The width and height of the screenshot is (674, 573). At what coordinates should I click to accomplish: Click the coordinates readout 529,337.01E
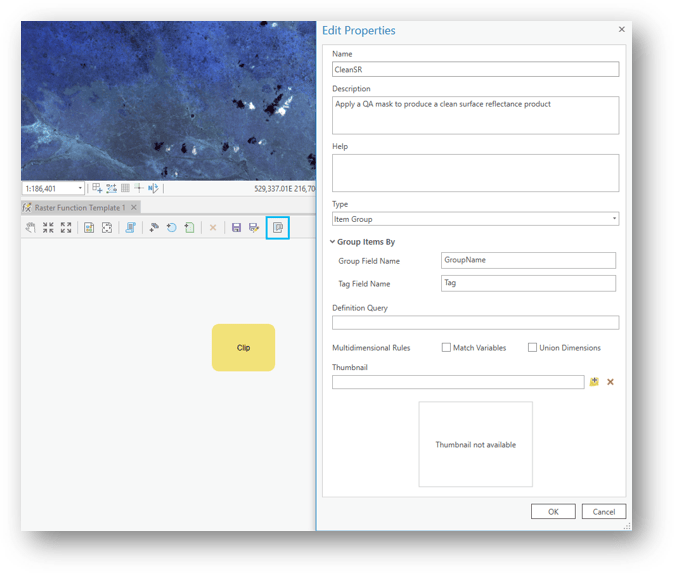pos(285,188)
